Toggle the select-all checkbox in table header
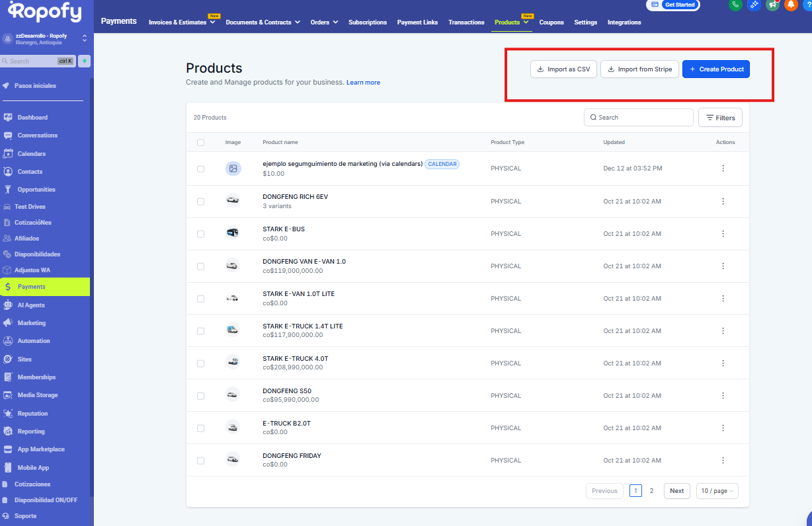The image size is (812, 526). pyautogui.click(x=201, y=143)
